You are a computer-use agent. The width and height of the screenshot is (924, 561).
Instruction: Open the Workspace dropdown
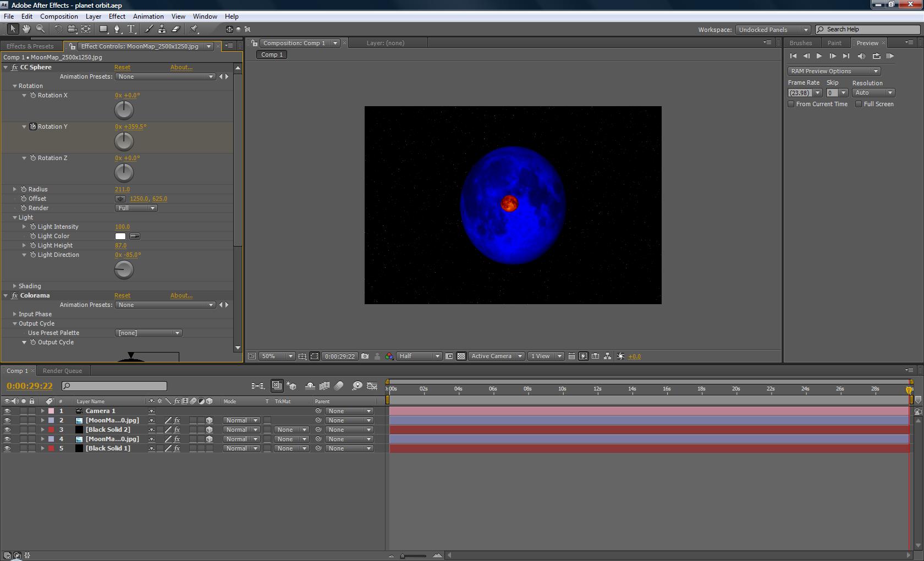(x=773, y=30)
